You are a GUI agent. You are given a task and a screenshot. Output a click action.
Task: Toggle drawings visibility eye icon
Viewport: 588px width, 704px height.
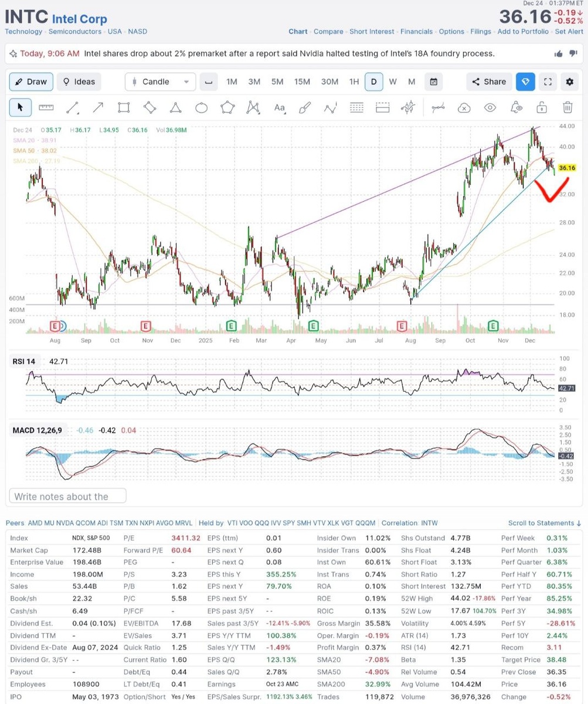click(x=490, y=107)
